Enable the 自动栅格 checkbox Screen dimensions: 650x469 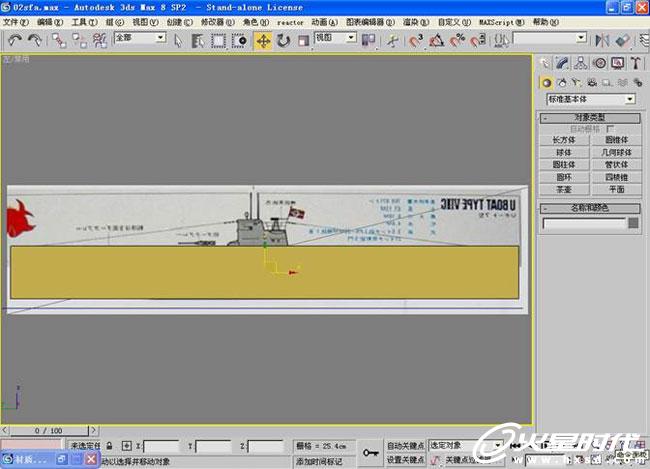coord(610,129)
